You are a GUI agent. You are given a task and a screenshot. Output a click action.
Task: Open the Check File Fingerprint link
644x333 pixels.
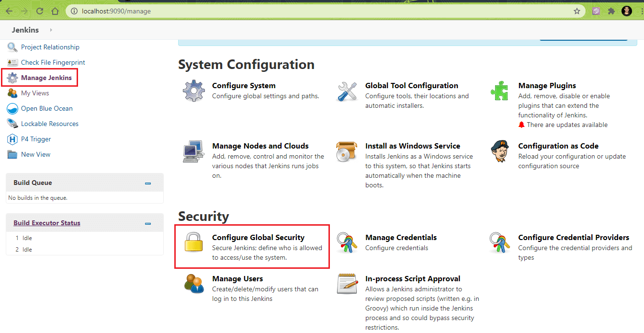click(53, 62)
